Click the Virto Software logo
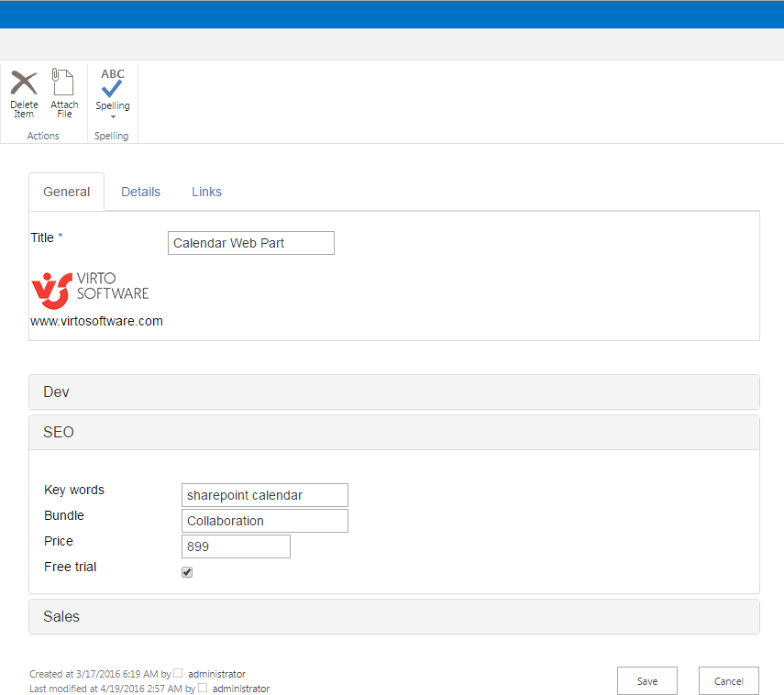 point(90,290)
